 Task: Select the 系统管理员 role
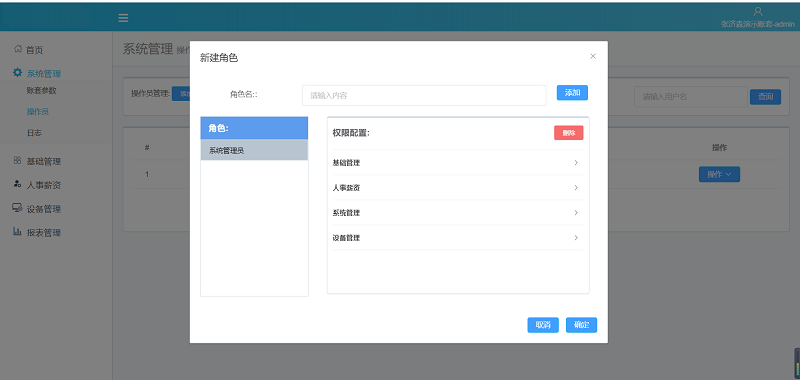coord(254,150)
